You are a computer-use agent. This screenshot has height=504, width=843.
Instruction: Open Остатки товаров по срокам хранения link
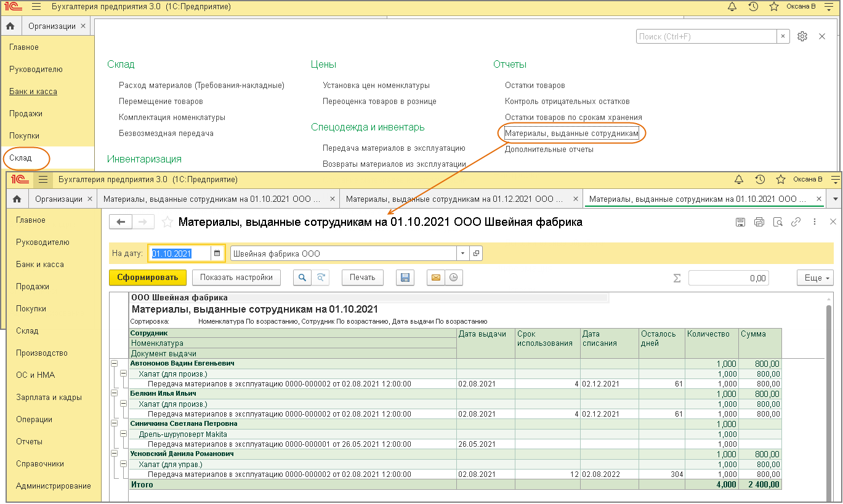tap(573, 117)
